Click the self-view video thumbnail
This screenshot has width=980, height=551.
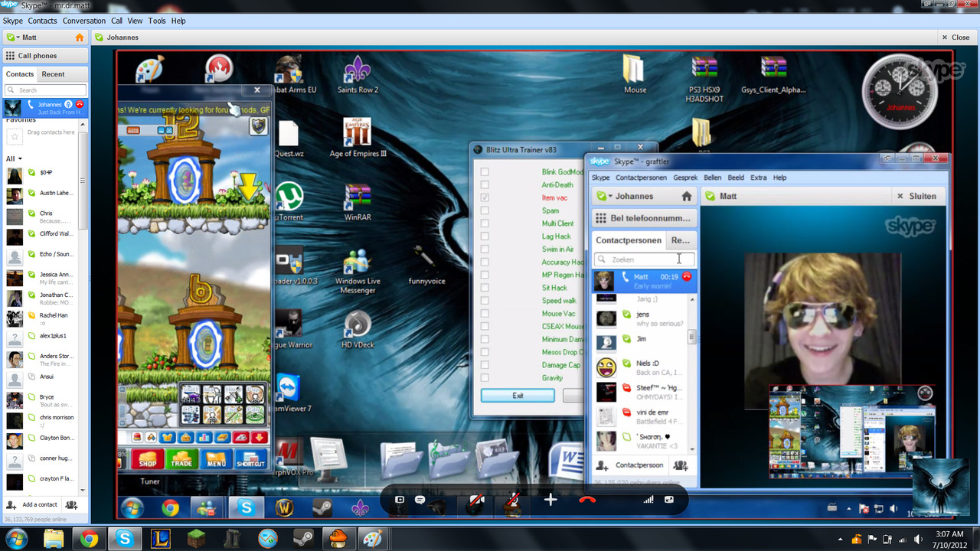pyautogui.click(x=941, y=487)
